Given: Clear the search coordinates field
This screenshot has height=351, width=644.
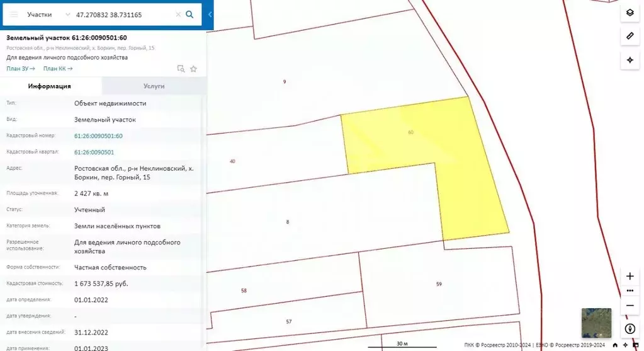Looking at the screenshot, I should (178, 14).
